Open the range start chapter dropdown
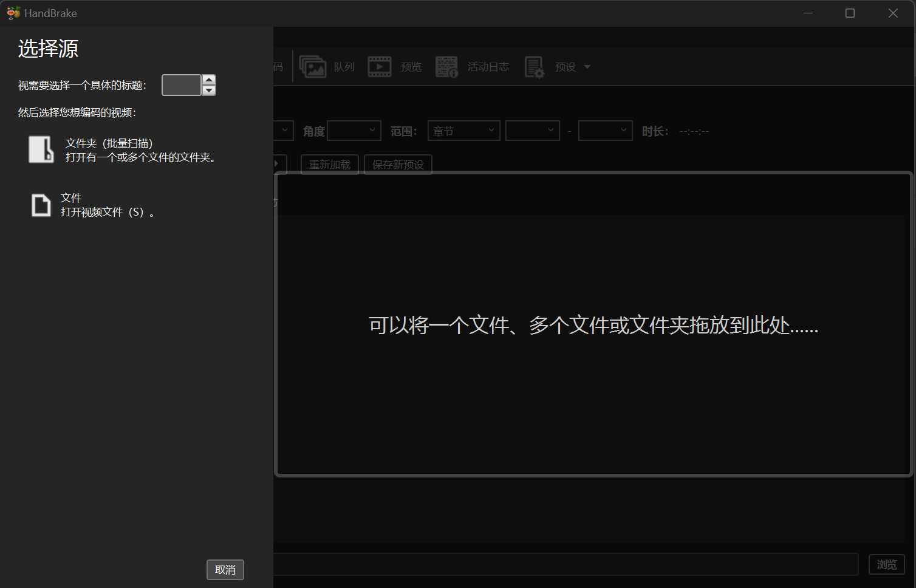Screen dimensions: 916x588 pyautogui.click(x=532, y=131)
